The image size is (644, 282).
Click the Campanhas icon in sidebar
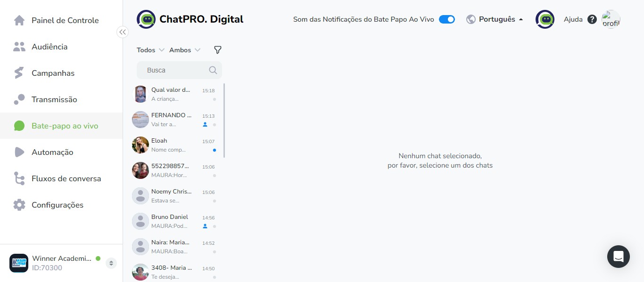point(19,73)
